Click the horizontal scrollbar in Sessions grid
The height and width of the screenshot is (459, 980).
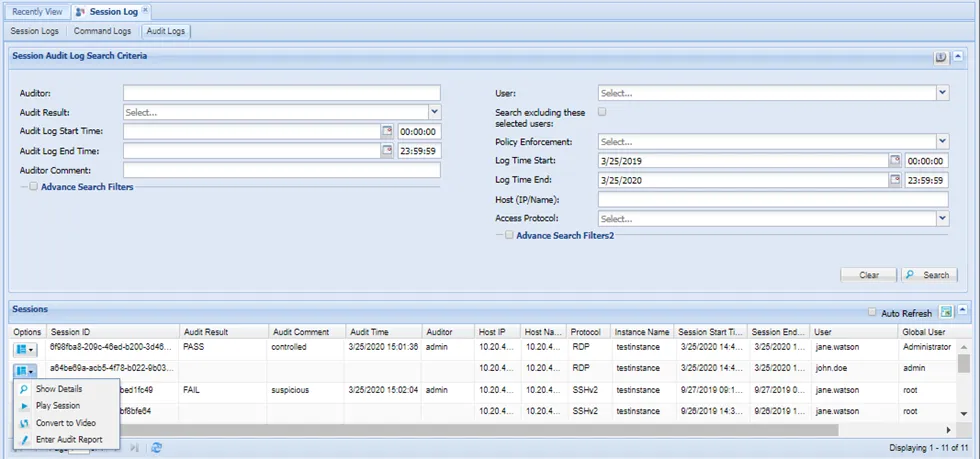(478, 430)
